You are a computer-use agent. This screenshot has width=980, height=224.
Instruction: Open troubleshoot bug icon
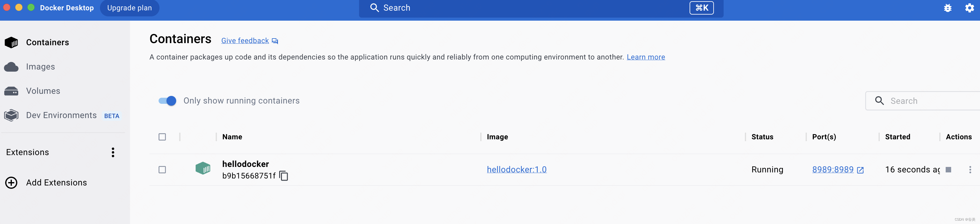[x=948, y=8]
